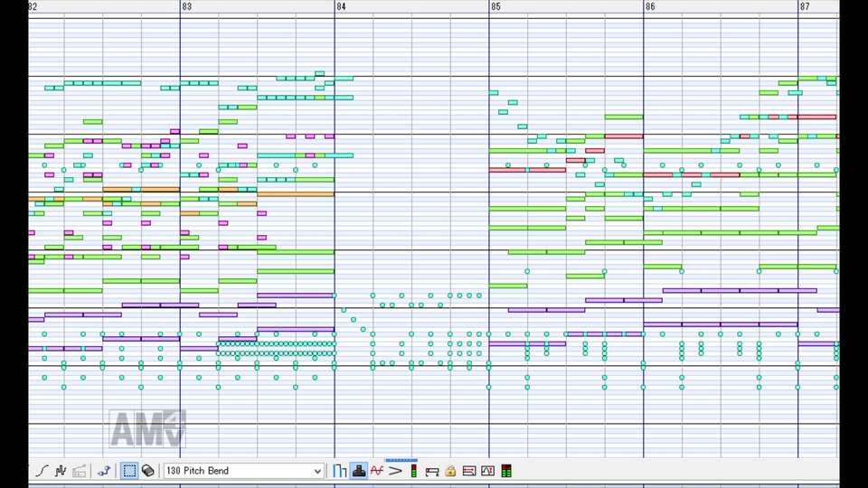This screenshot has height=488, width=868.
Task: Jump to measure 85 marker
Action: (495, 6)
